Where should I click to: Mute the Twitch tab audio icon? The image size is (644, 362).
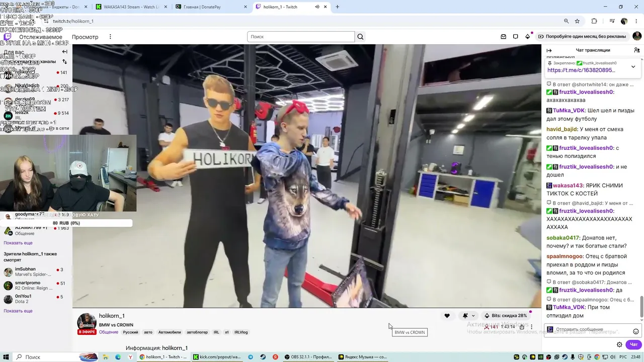pos(317,7)
